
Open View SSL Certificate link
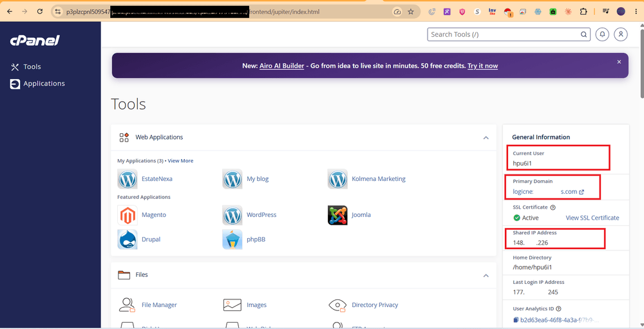coord(592,218)
